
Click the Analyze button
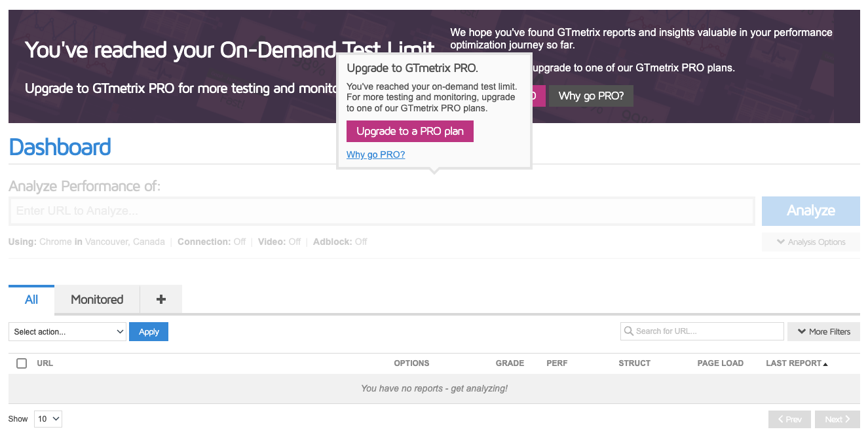click(810, 211)
